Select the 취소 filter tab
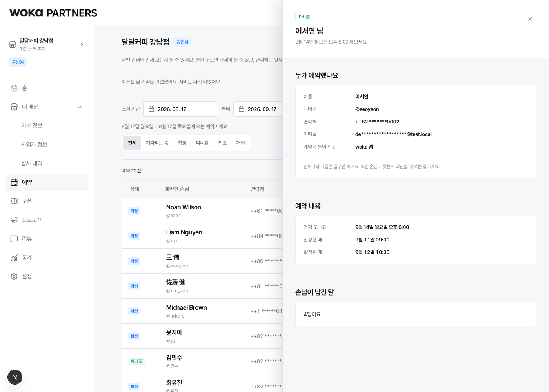Screen dimensions: 549x392 coord(223,143)
